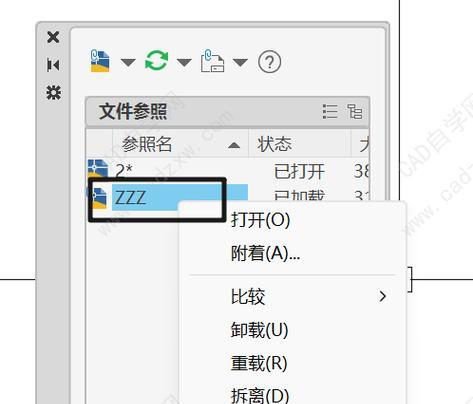This screenshot has width=473, height=404.
Task: Expand the dropdown arrow next to Refresh
Action: click(x=184, y=62)
